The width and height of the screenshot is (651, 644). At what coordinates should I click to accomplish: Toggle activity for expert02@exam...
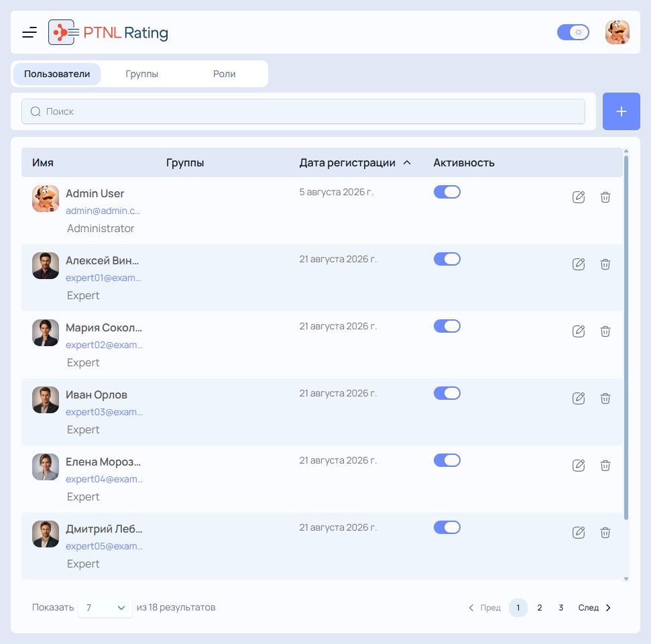447,326
